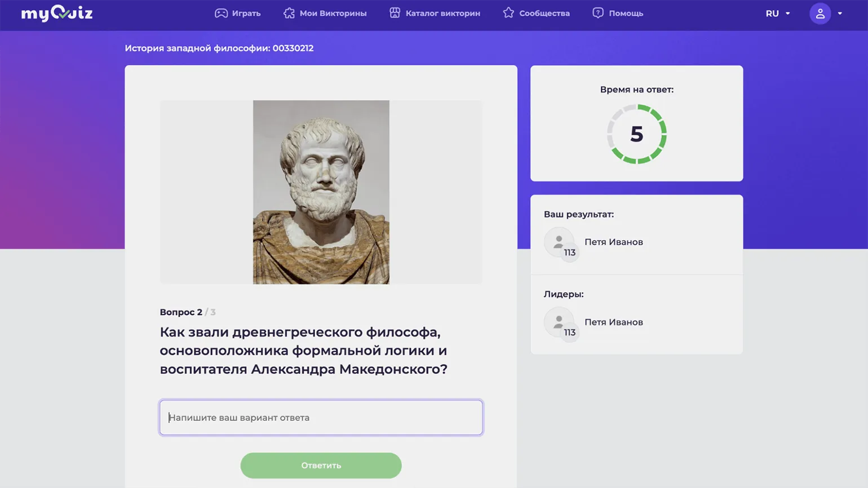
Task: Click the gamepad icon beside Играть
Action: click(221, 13)
